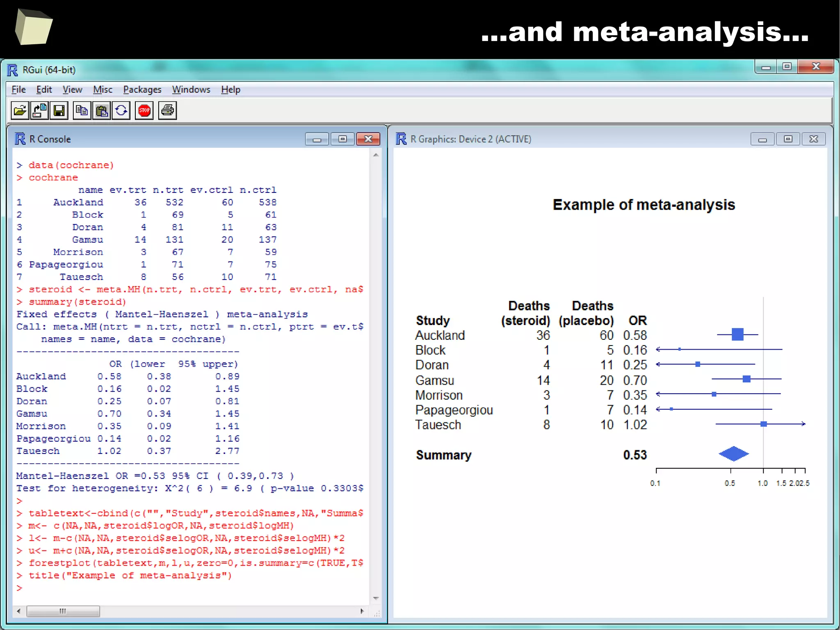Click the Copy and paste toolbar icon
Viewport: 840px width, 630px height.
[x=121, y=111]
